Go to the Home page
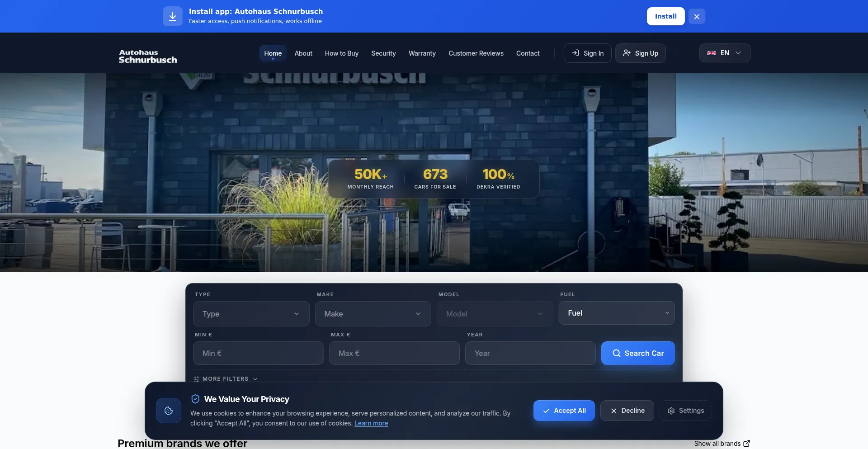 (273, 53)
